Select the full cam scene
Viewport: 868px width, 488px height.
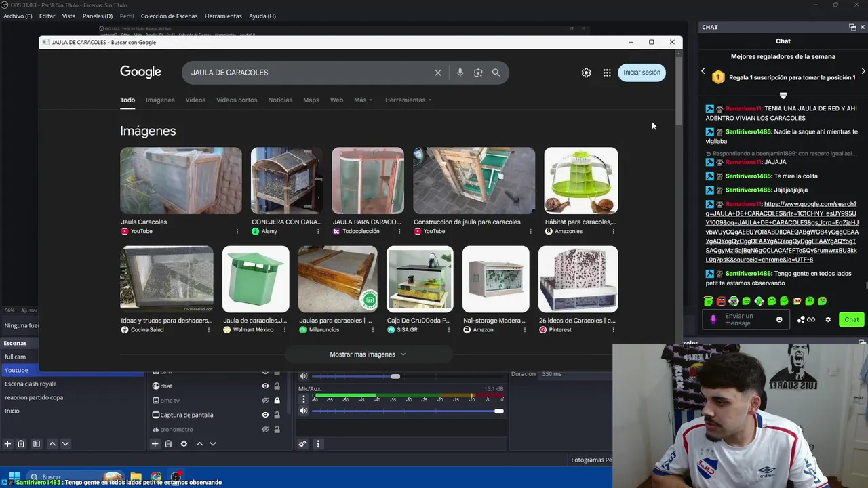click(x=15, y=357)
